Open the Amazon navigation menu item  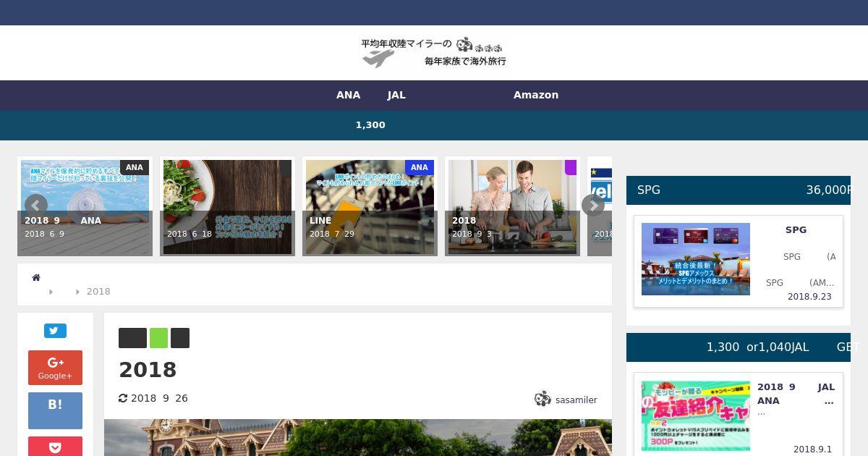click(536, 95)
